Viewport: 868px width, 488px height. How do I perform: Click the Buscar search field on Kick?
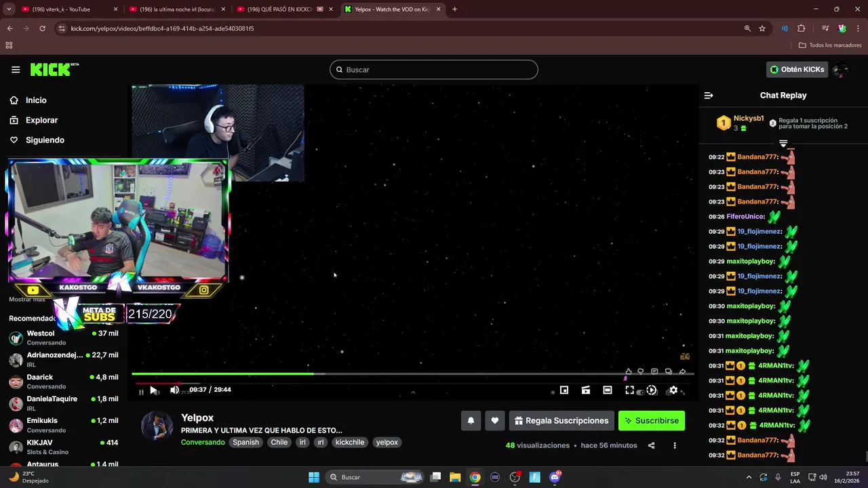pos(434,70)
